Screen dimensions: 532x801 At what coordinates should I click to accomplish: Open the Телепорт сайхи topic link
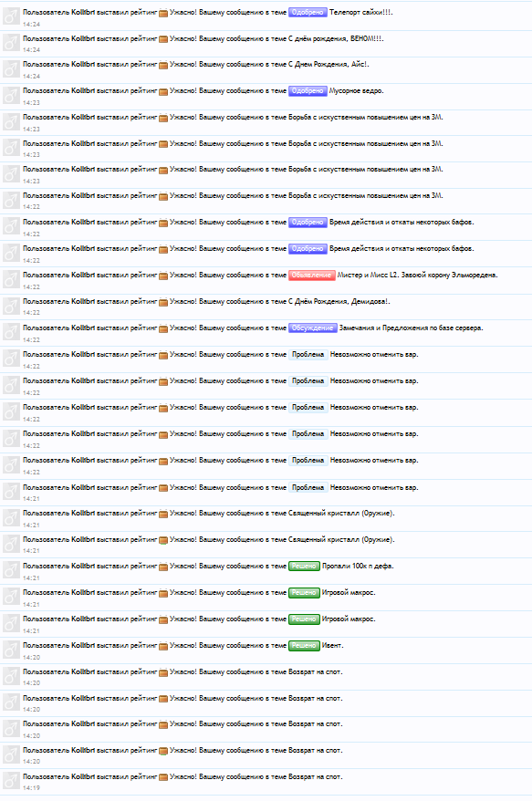click(x=360, y=12)
